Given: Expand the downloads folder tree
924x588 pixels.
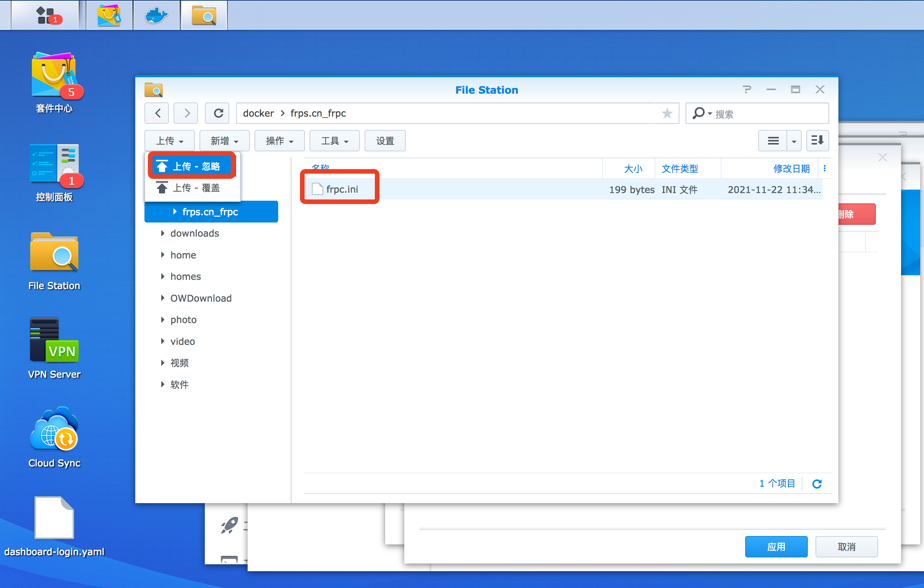Looking at the screenshot, I should (x=163, y=233).
